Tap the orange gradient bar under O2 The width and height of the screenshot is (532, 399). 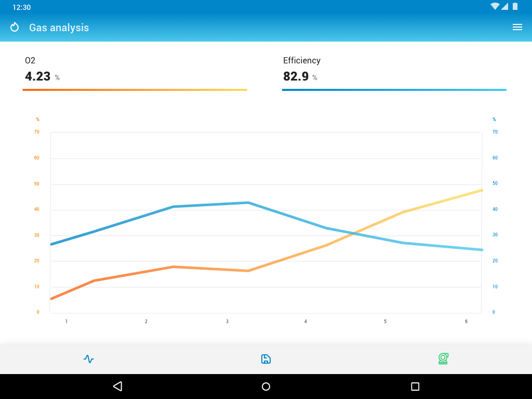(x=135, y=90)
